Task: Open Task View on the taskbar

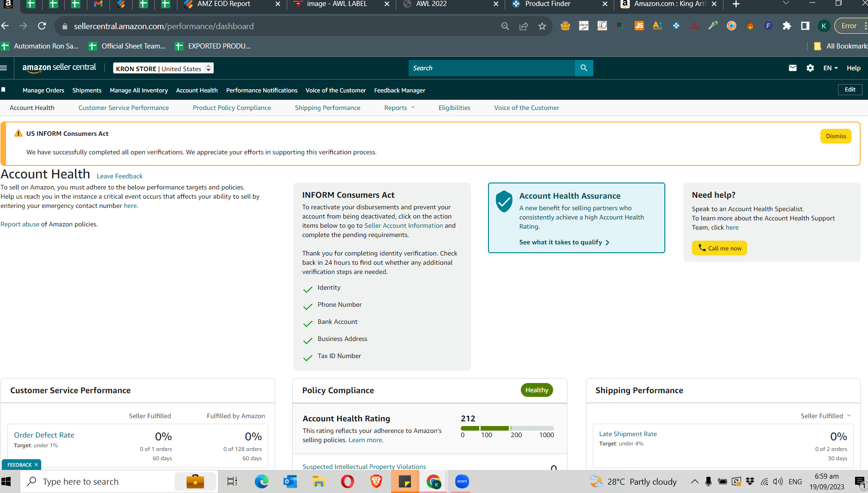Action: pos(232,481)
